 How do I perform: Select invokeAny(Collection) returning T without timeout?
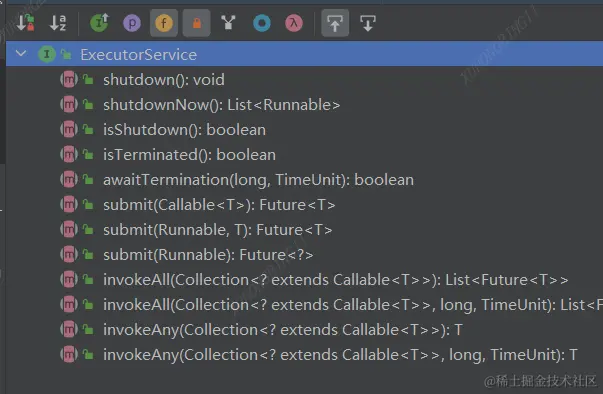(283, 329)
